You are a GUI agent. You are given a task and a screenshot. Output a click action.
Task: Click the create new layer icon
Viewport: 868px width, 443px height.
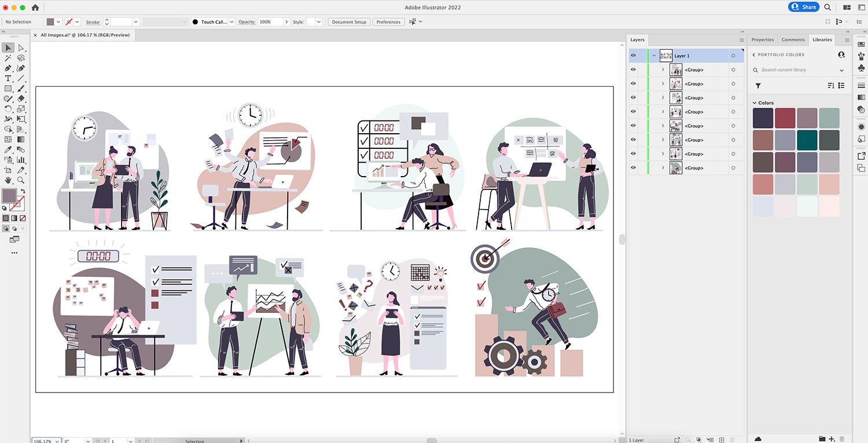pos(720,440)
